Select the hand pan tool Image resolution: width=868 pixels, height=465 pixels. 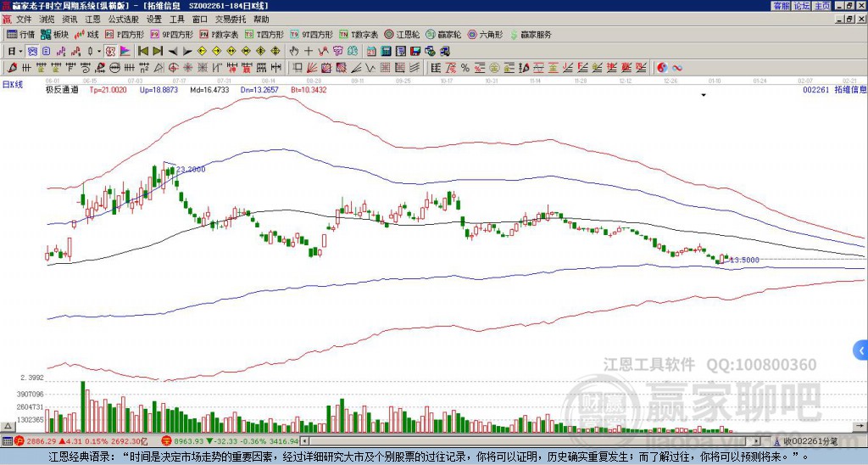294,52
